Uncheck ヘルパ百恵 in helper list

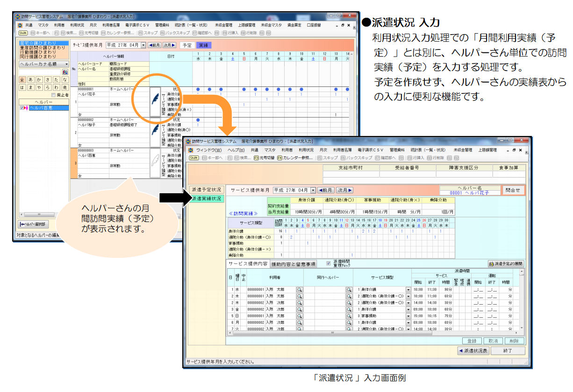tap(21, 108)
